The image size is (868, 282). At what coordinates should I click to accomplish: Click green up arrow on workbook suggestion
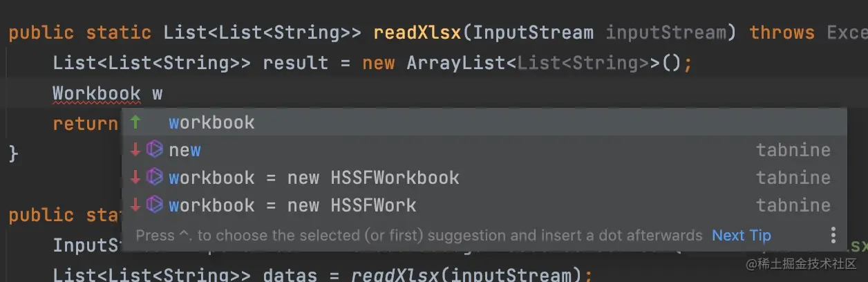pos(135,122)
